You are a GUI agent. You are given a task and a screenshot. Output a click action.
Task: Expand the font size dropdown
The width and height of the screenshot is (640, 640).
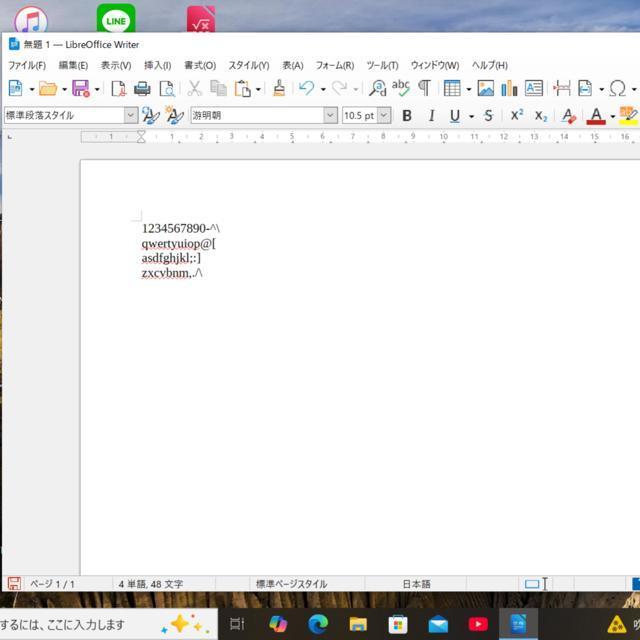tap(384, 116)
